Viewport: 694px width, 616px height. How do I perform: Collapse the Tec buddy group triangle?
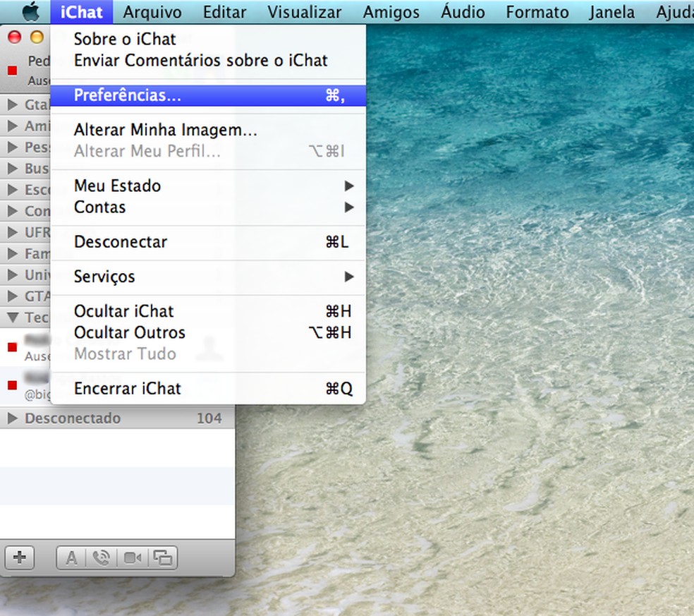(13, 317)
